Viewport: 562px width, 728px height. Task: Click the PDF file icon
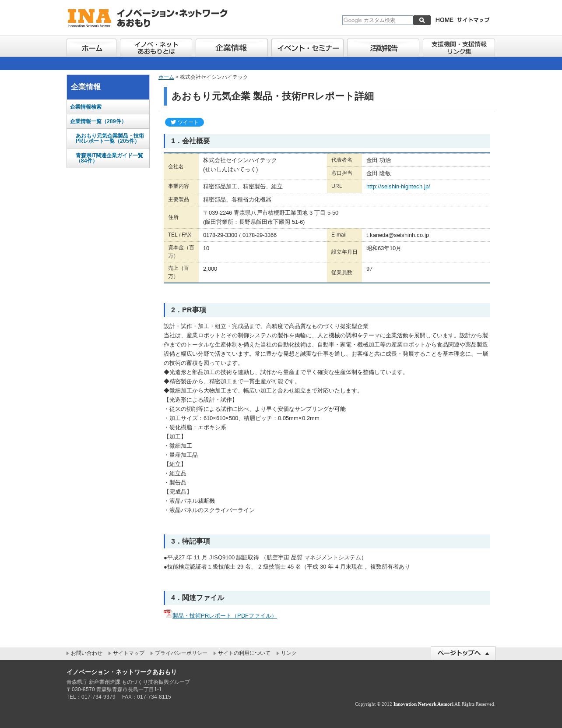point(168,614)
